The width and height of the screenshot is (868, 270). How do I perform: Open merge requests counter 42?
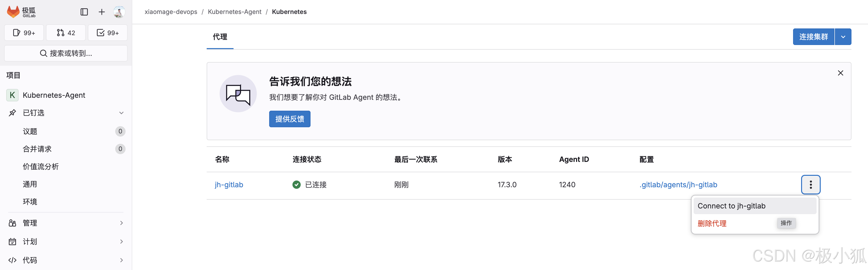[x=66, y=33]
